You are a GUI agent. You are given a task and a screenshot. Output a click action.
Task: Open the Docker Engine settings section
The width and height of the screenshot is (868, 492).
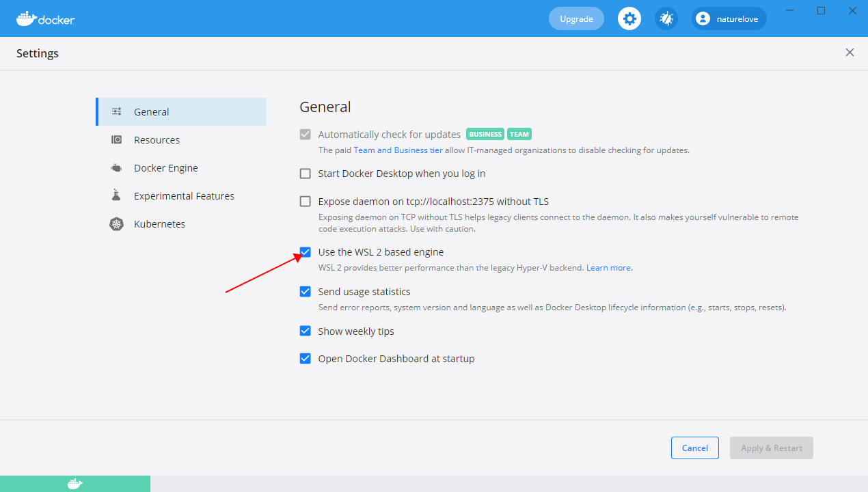click(167, 167)
